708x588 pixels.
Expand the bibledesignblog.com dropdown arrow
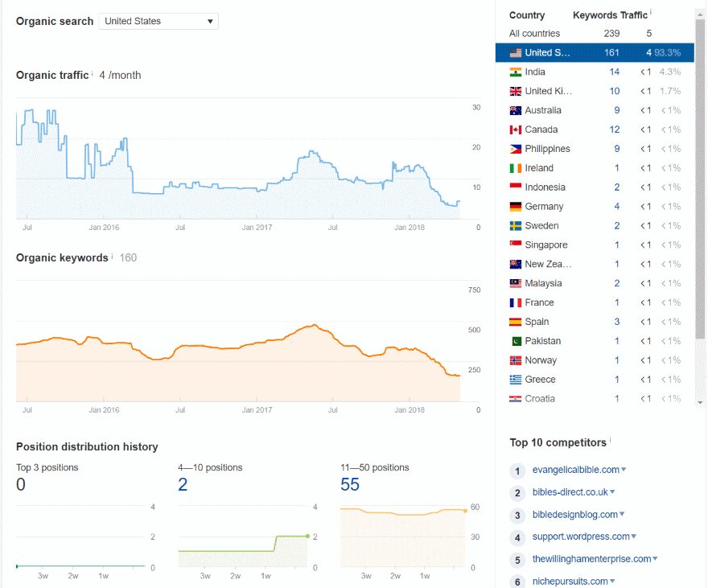click(x=622, y=515)
